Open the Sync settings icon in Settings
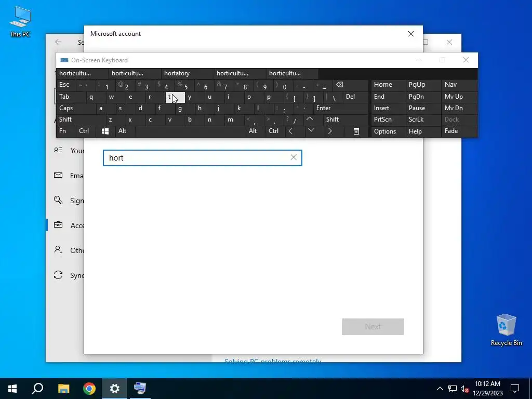Screen dimensions: 532x399 pos(58,275)
